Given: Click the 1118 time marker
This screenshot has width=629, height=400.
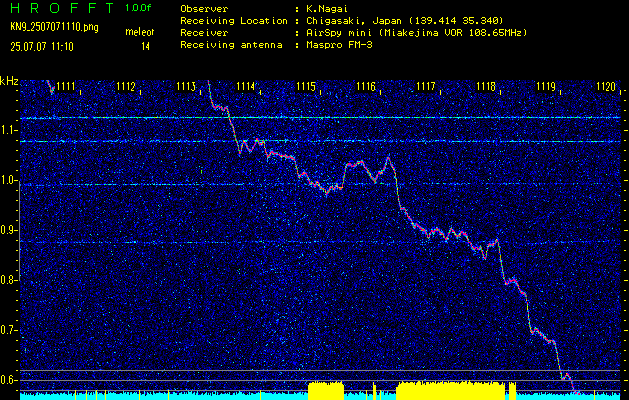Looking at the screenshot, I should coord(486,86).
